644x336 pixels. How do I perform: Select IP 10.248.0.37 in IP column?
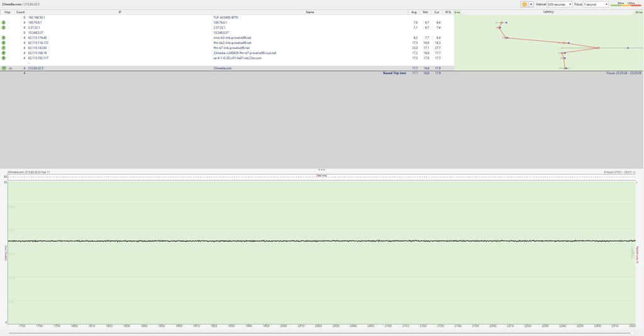[36, 33]
